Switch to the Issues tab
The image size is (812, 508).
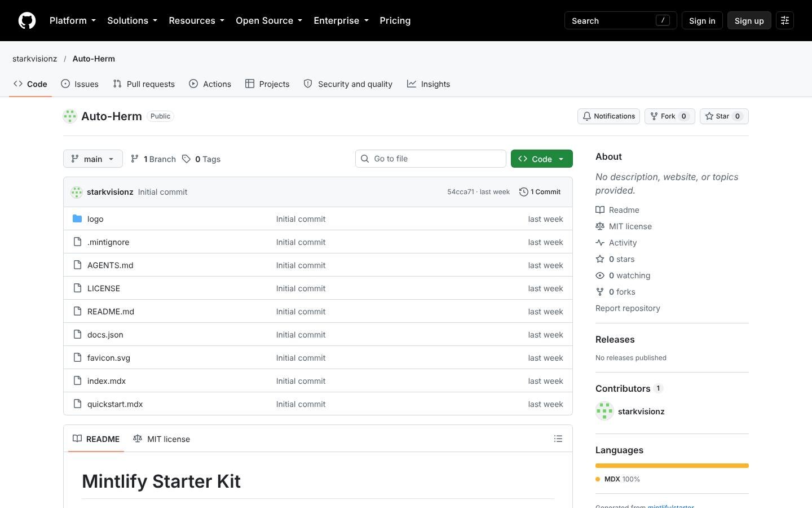tap(80, 84)
